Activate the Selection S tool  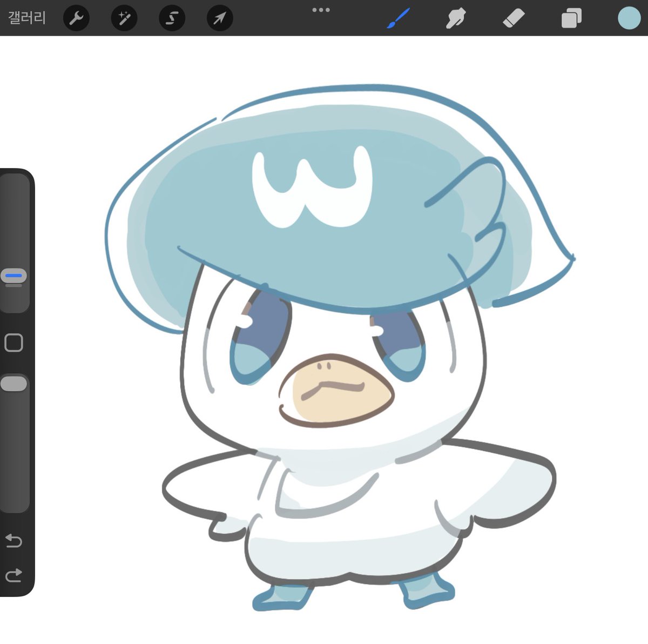pos(172,18)
